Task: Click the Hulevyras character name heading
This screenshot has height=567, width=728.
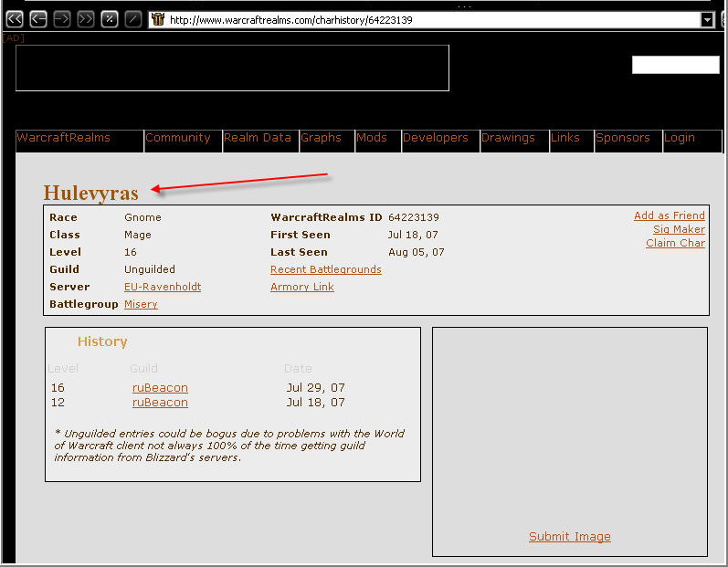Action: click(x=91, y=193)
